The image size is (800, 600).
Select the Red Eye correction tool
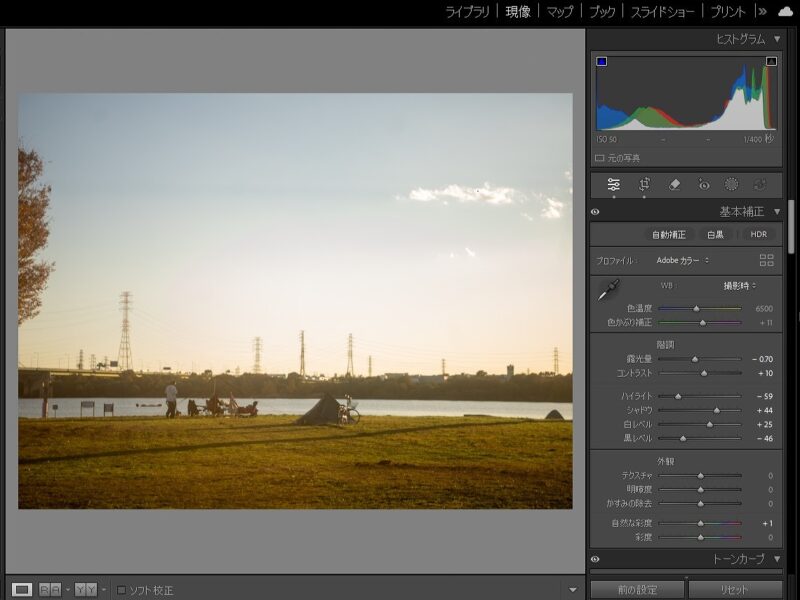click(703, 185)
